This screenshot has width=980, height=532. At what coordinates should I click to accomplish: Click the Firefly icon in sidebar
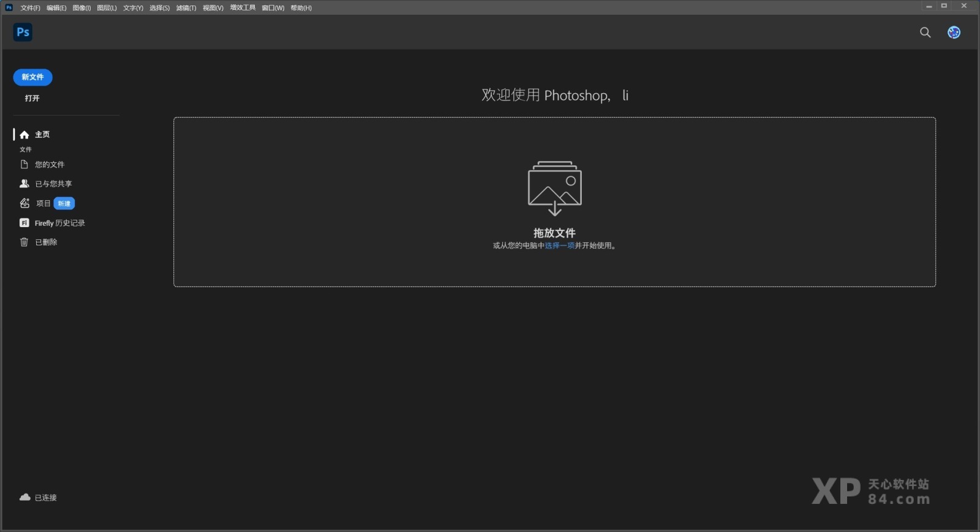tap(24, 223)
